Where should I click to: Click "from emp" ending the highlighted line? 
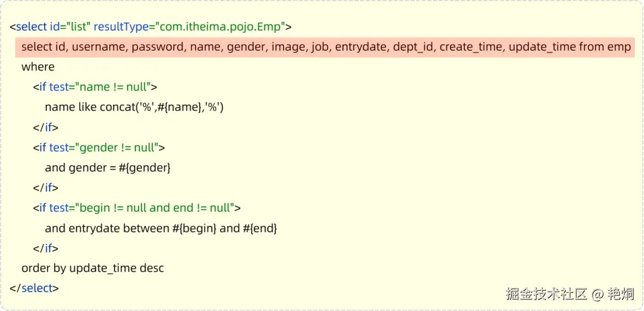point(605,47)
